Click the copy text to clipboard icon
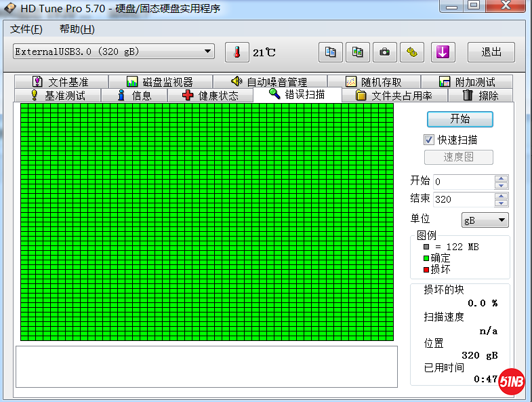The image size is (532, 402). pyautogui.click(x=331, y=52)
